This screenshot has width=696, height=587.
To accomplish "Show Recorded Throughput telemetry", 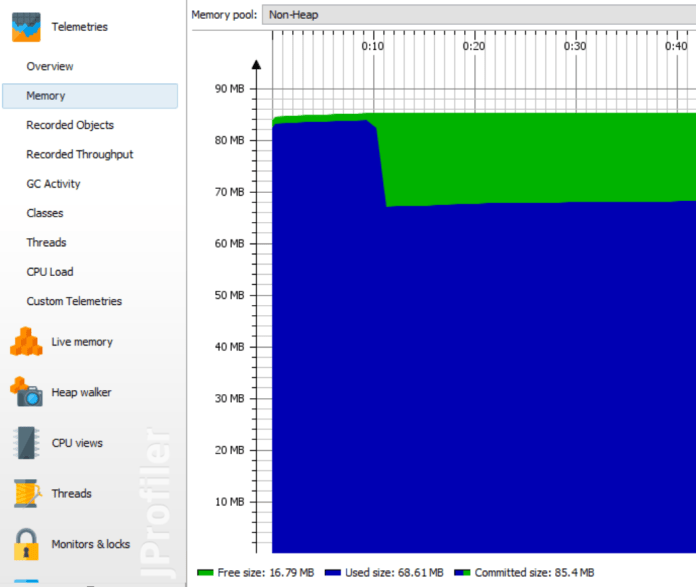I will tap(79, 154).
